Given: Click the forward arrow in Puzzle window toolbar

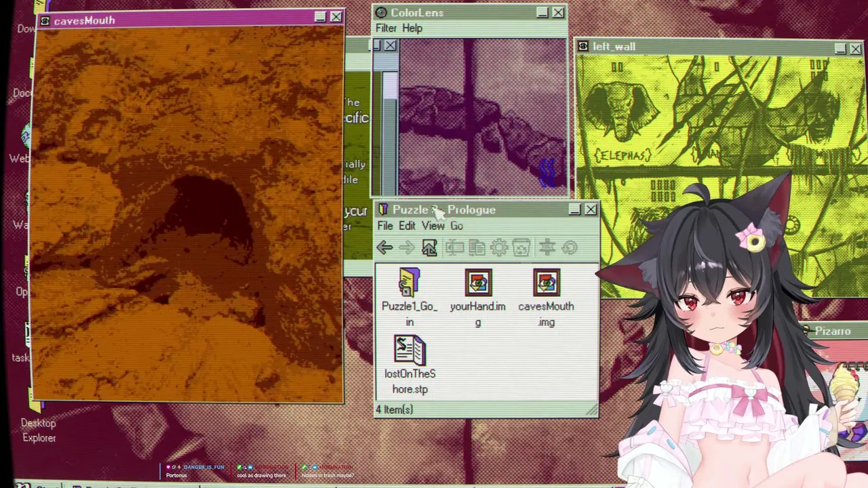Looking at the screenshot, I should point(407,248).
